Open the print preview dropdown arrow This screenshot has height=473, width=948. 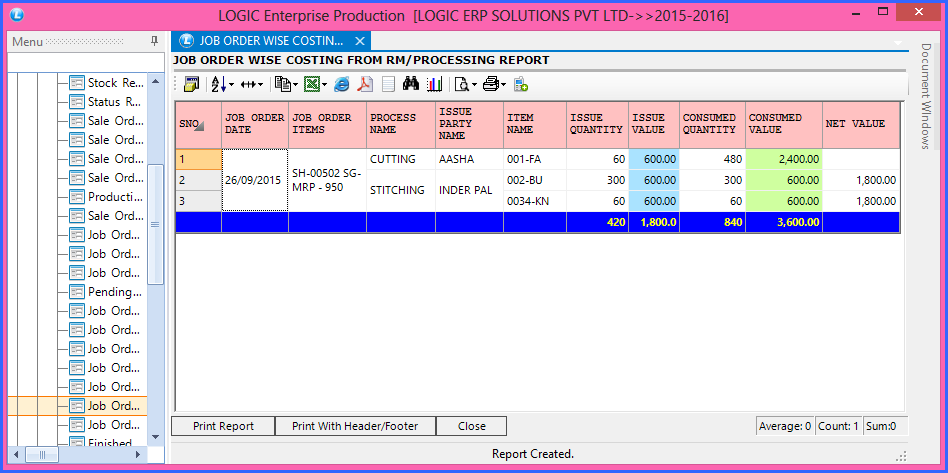[x=473, y=84]
